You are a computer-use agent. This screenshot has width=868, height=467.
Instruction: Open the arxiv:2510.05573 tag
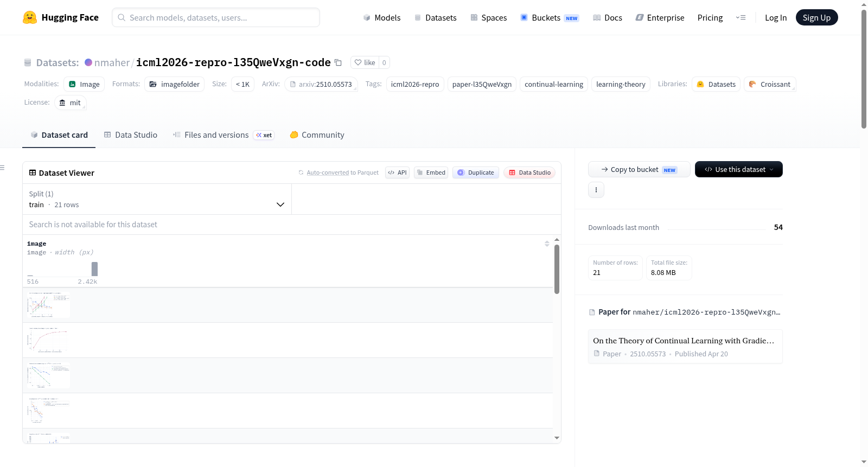321,84
